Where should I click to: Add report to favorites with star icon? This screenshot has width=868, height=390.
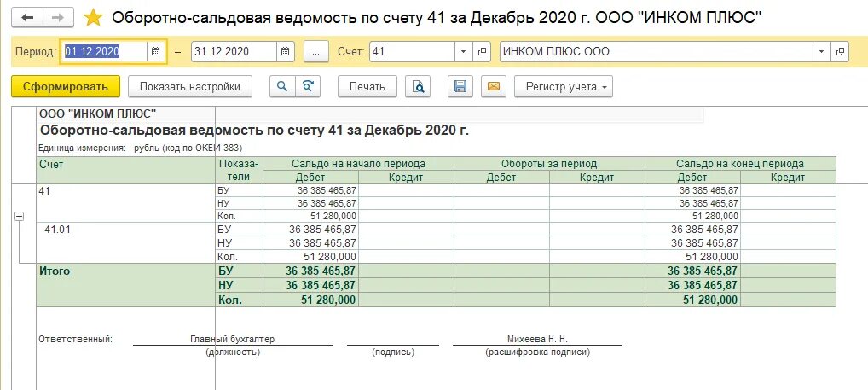(93, 18)
